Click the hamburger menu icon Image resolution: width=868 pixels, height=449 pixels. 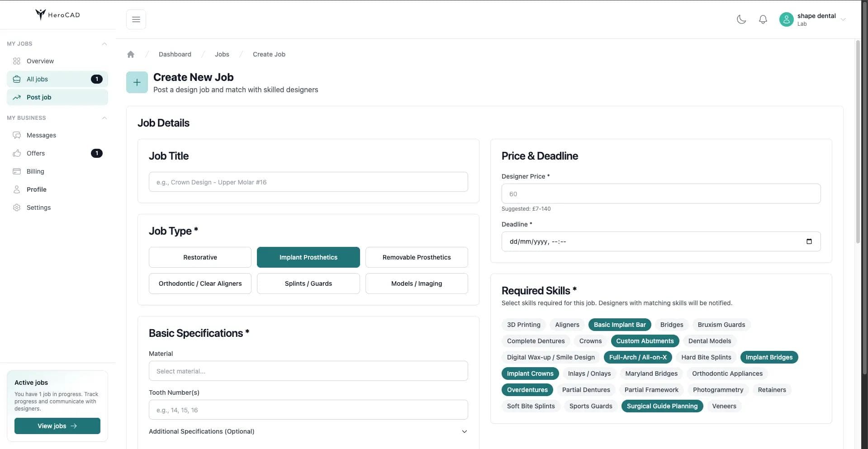coord(136,19)
